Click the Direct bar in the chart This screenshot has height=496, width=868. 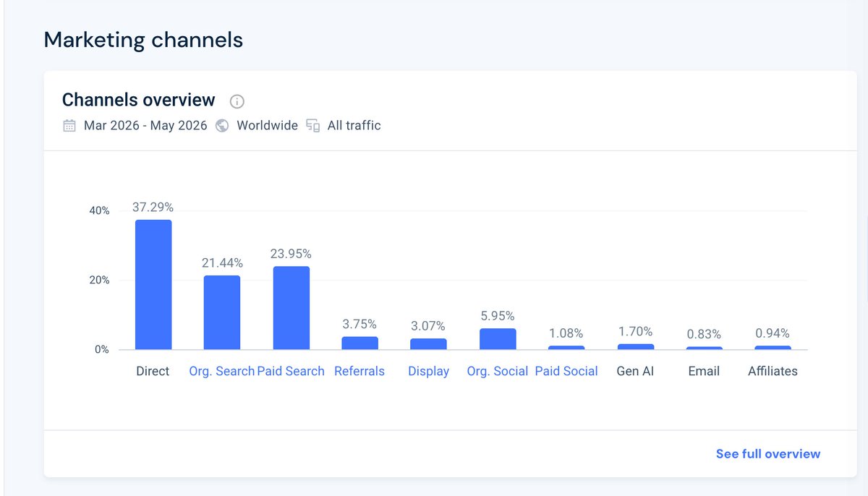point(153,285)
